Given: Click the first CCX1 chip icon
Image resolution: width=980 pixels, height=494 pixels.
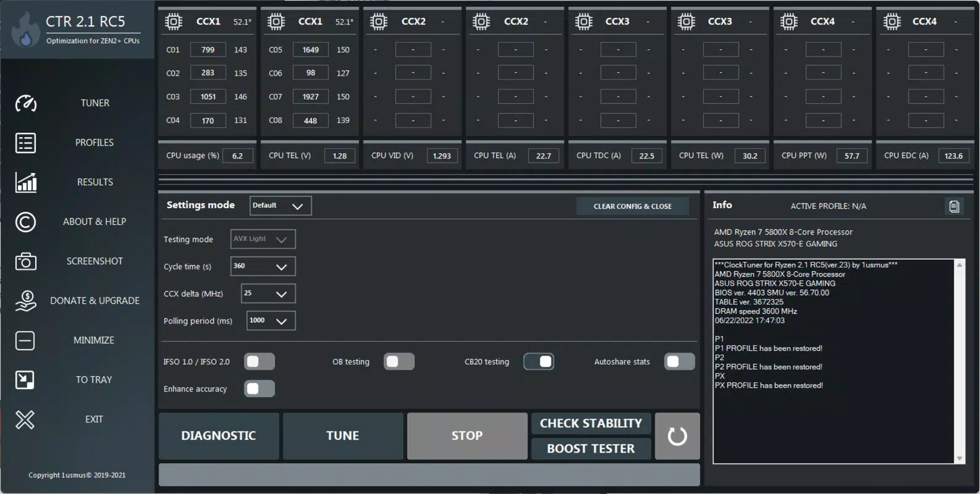Looking at the screenshot, I should click(x=174, y=22).
